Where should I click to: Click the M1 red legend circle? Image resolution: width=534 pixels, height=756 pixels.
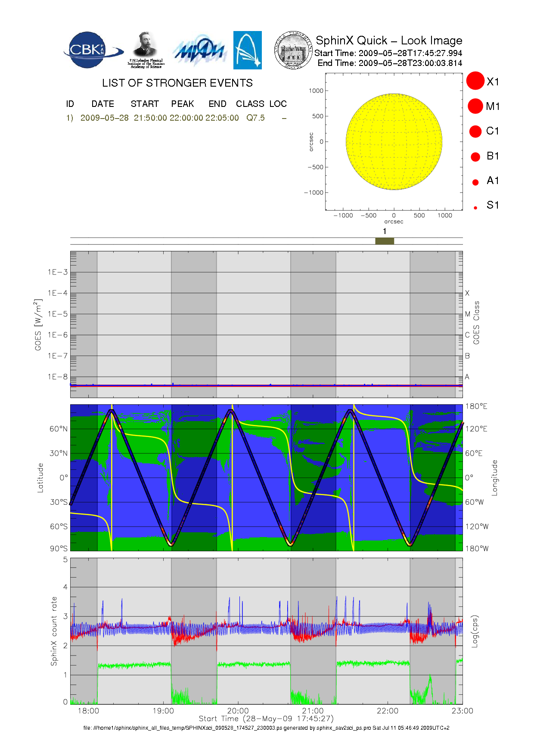click(475, 106)
